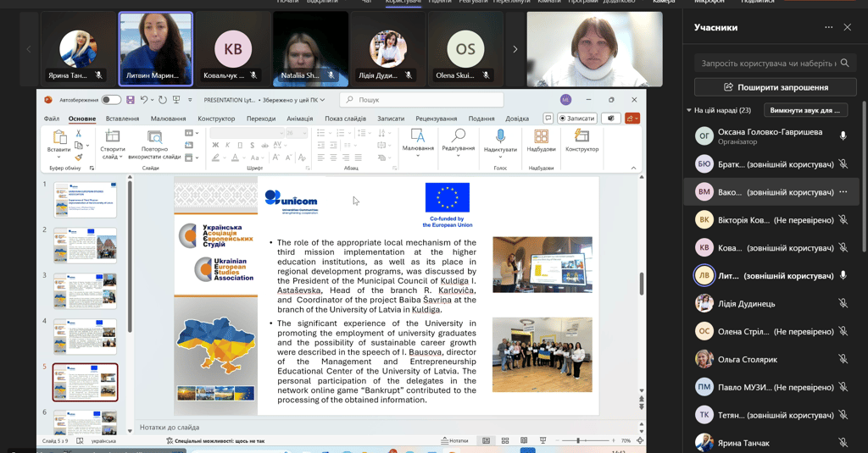Toggle Автозбереження autosave switch
The height and width of the screenshot is (453, 868).
click(x=111, y=100)
